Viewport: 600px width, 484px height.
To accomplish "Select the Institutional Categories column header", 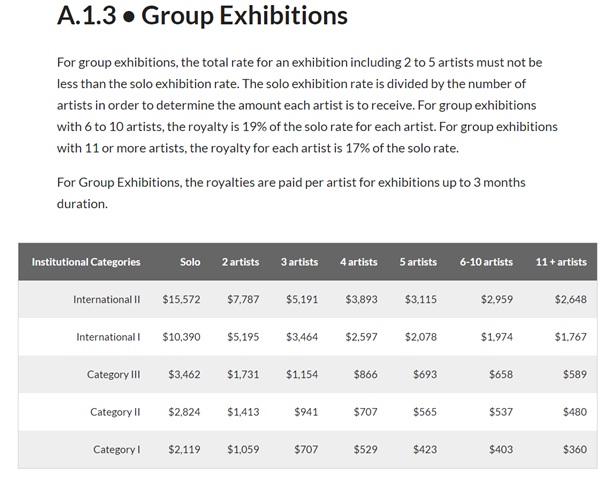I will tap(86, 262).
